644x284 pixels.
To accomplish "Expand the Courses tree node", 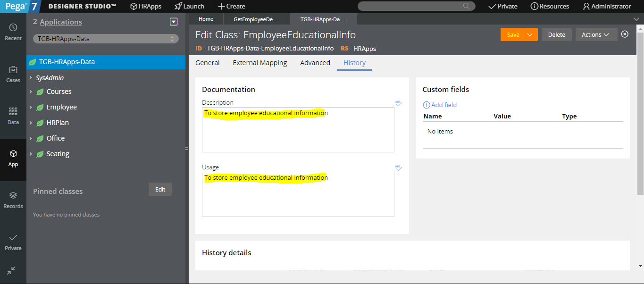I will point(31,92).
